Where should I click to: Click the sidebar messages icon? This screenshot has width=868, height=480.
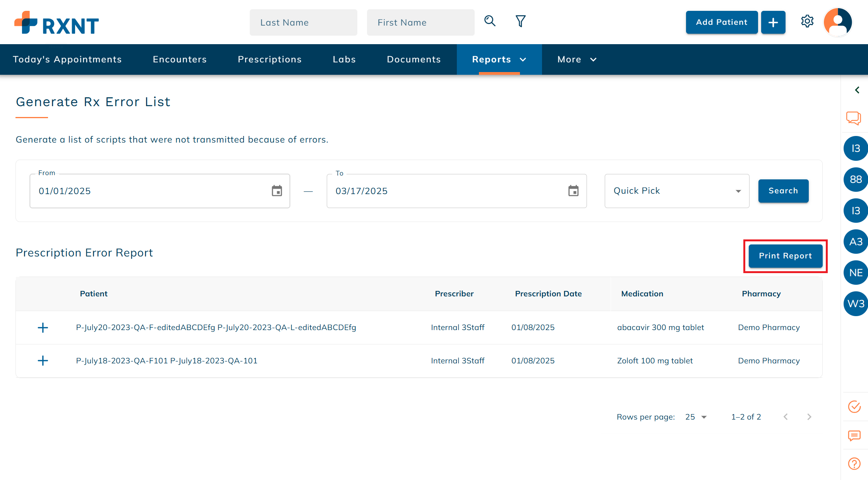click(x=854, y=435)
